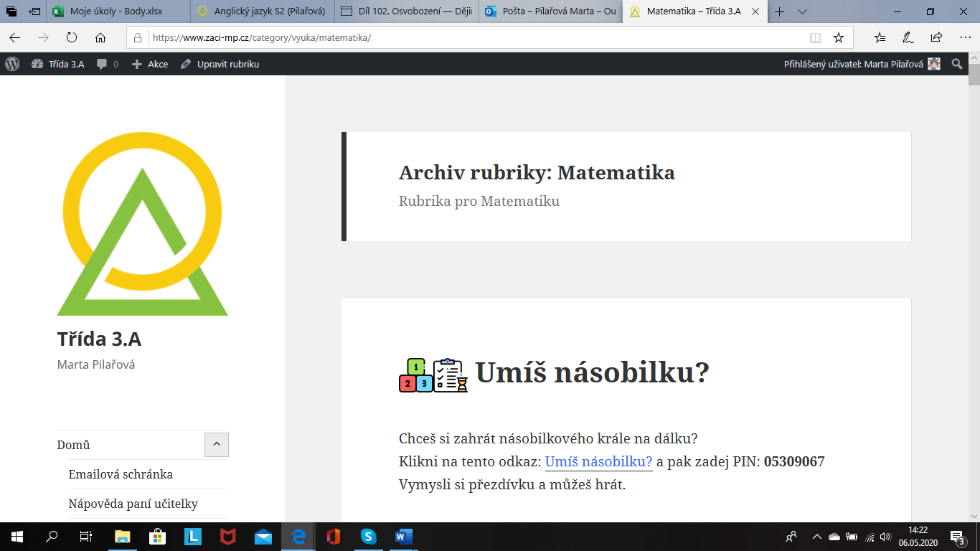Show hidden system tray icons

coord(816,537)
